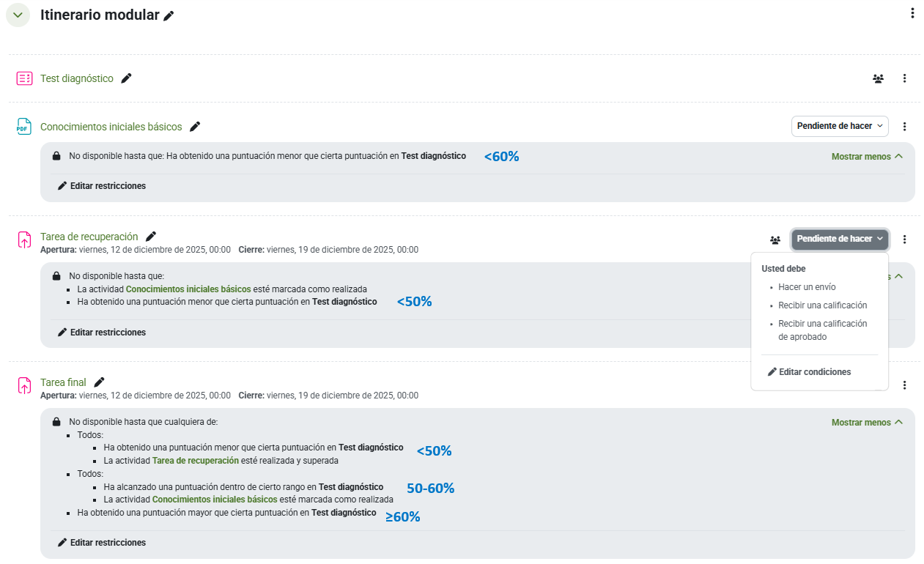Viewport: 924px width, 564px height.
Task: Collapse the Itinerario modular section chevron
Action: click(x=18, y=15)
